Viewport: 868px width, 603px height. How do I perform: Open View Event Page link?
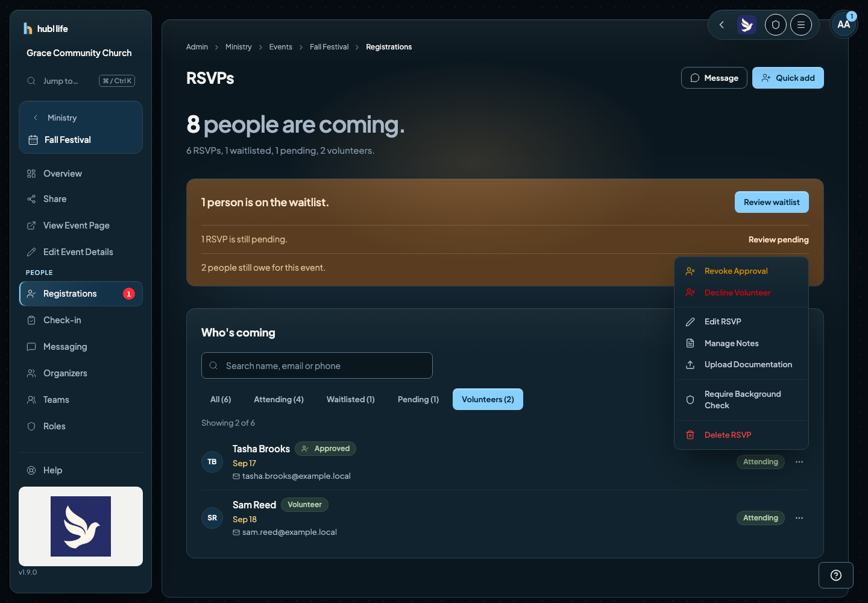tap(81, 226)
